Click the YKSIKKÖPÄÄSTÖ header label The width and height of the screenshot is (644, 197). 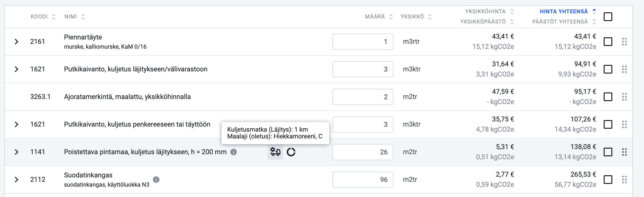click(x=483, y=22)
